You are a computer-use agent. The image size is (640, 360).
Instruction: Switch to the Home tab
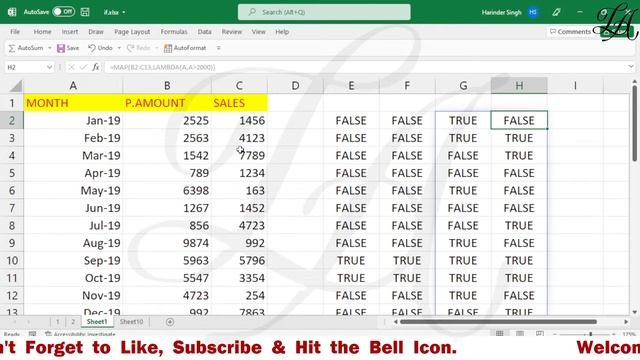pyautogui.click(x=42, y=31)
